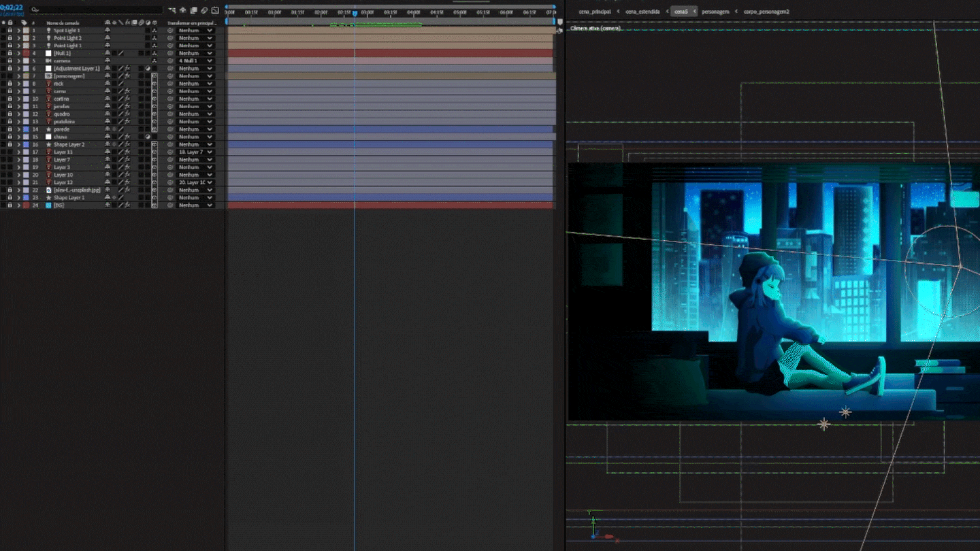Image resolution: width=980 pixels, height=551 pixels.
Task: Click parent pick whip for Shape Layer 1
Action: (x=170, y=197)
